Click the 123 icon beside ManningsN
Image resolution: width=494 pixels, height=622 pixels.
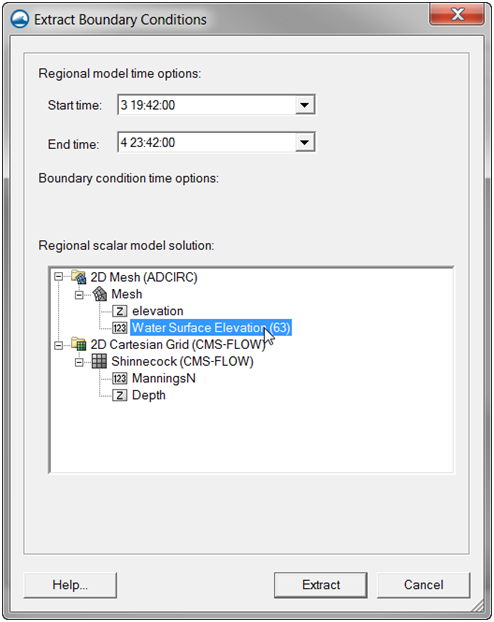tap(119, 378)
